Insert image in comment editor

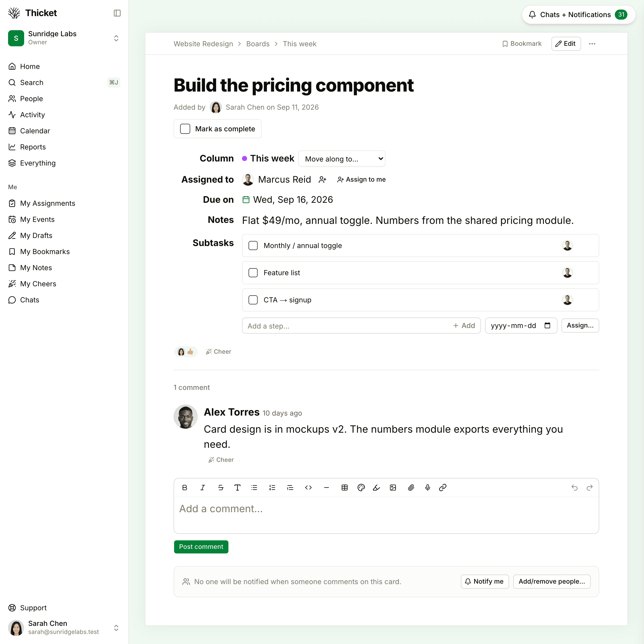[x=393, y=488]
